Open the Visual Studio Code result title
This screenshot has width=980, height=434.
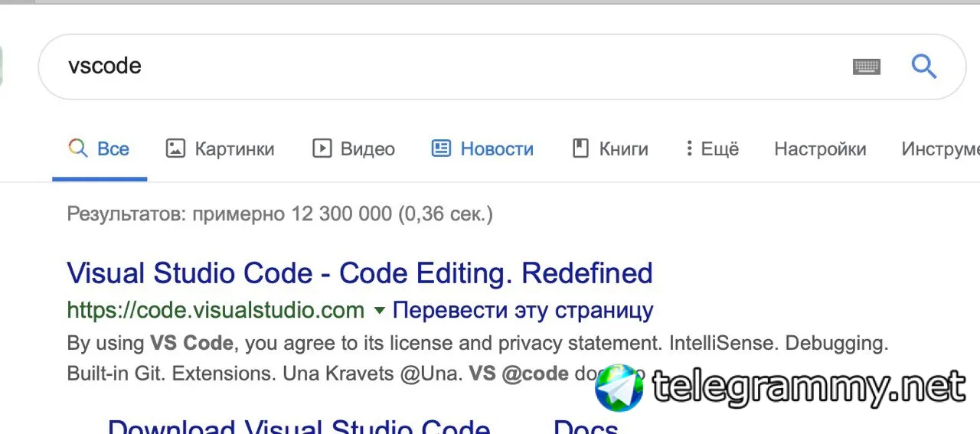coord(360,273)
